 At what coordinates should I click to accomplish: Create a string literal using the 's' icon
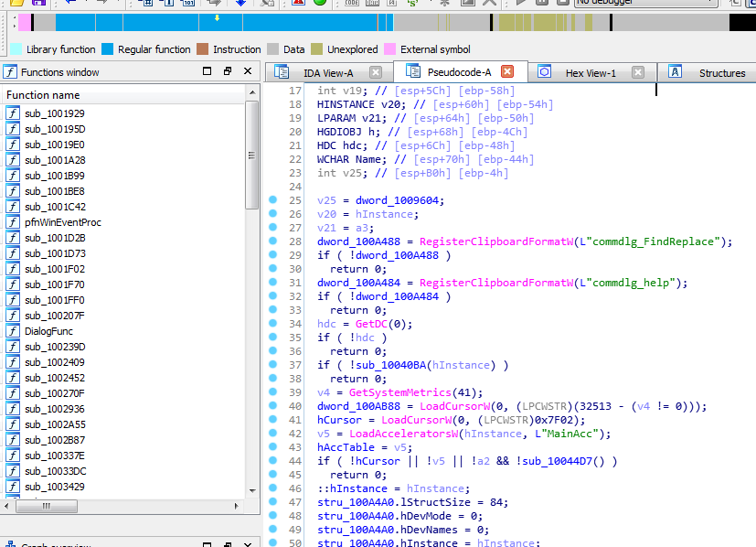point(412,5)
